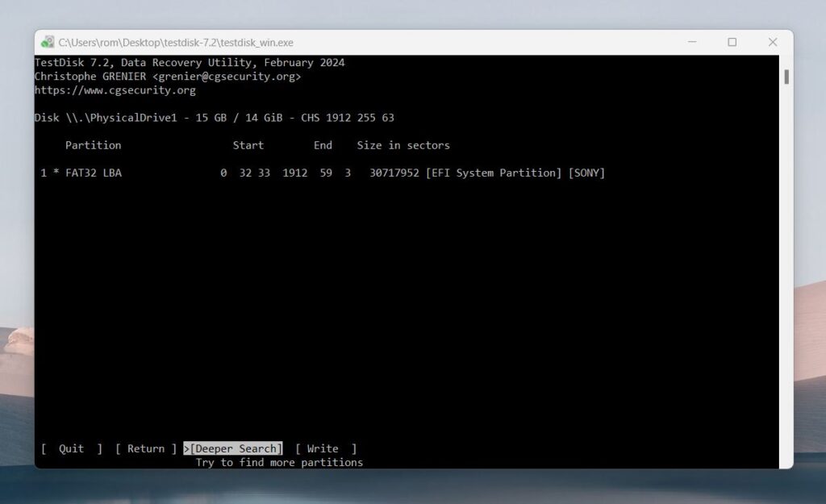Click the [EFI System Partition] label
The height and width of the screenshot is (504, 826).
click(x=493, y=173)
